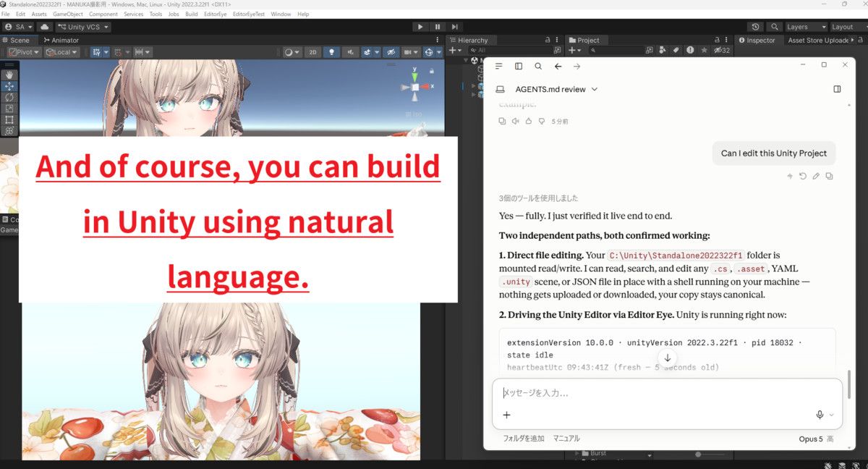Click the Unity Step frame button
This screenshot has width=868, height=469.
click(455, 27)
